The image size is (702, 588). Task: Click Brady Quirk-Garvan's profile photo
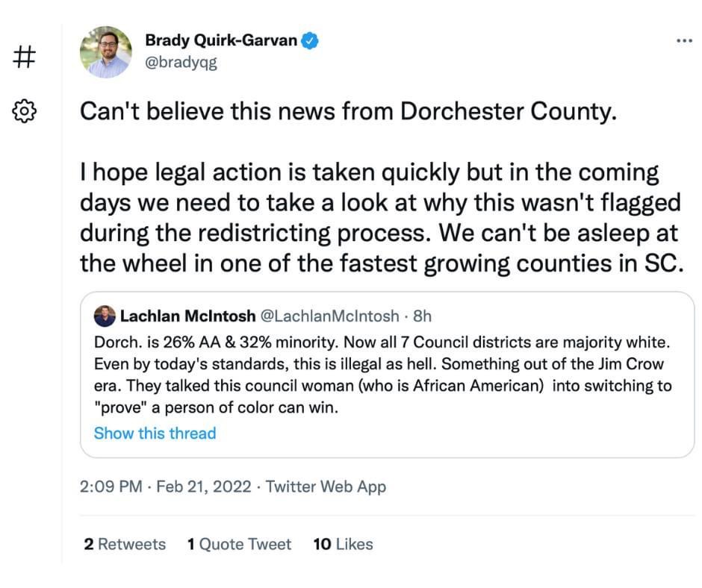106,52
